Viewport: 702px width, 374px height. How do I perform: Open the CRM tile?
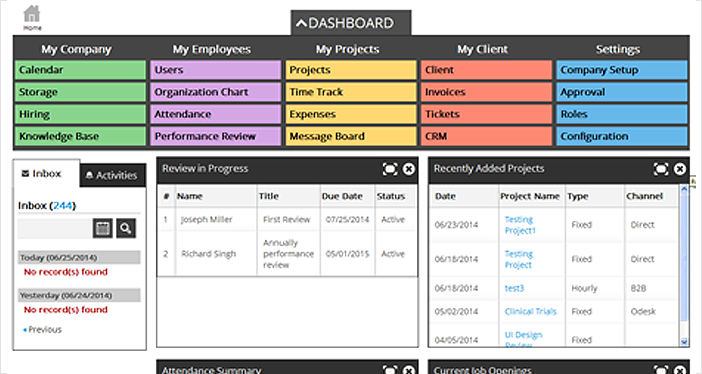click(486, 136)
